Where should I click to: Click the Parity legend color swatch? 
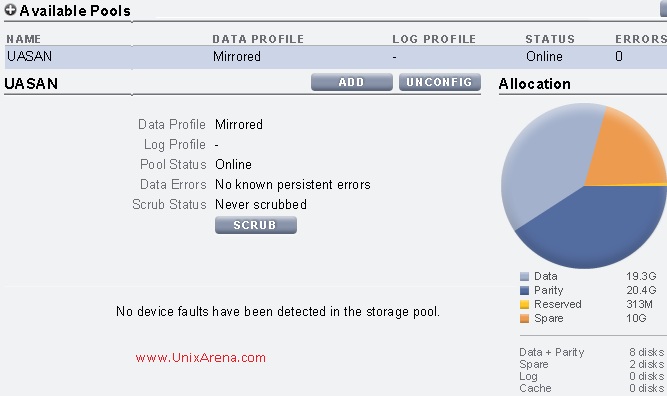tap(524, 291)
